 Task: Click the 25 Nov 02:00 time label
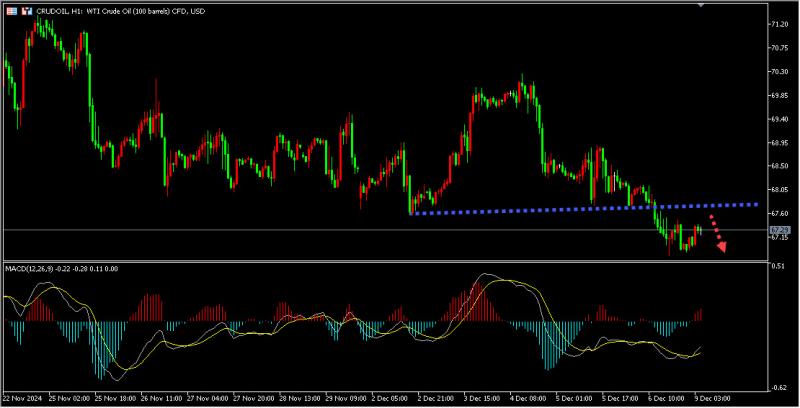pos(70,398)
